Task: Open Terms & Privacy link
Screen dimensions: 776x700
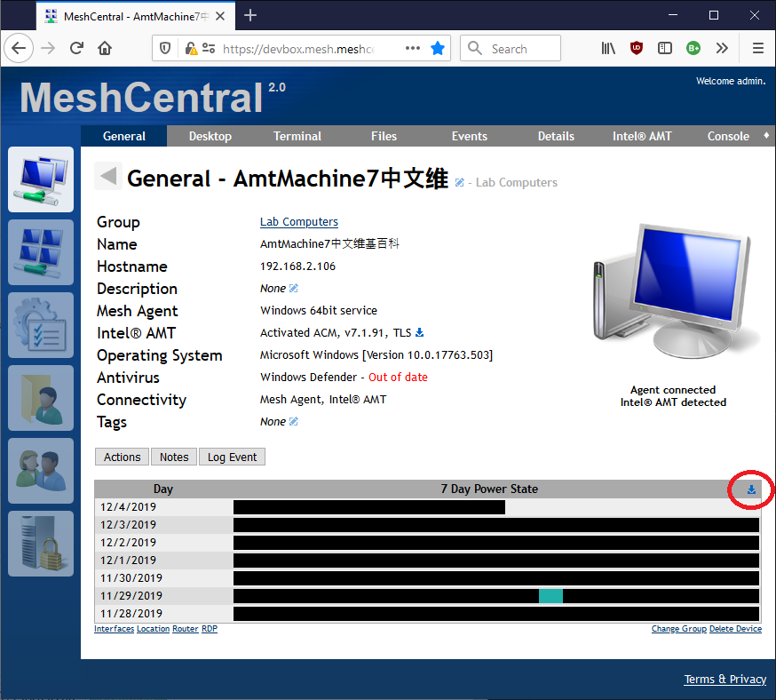Action: pyautogui.click(x=725, y=680)
